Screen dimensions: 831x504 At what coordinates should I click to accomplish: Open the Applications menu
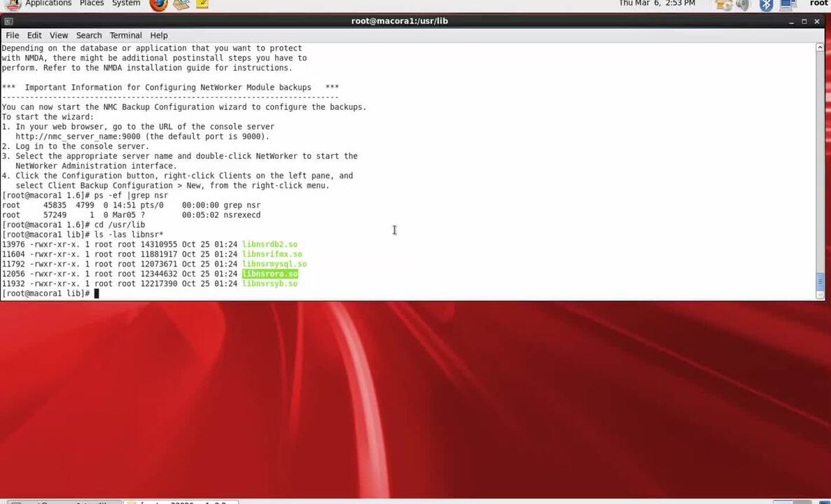pyautogui.click(x=48, y=3)
